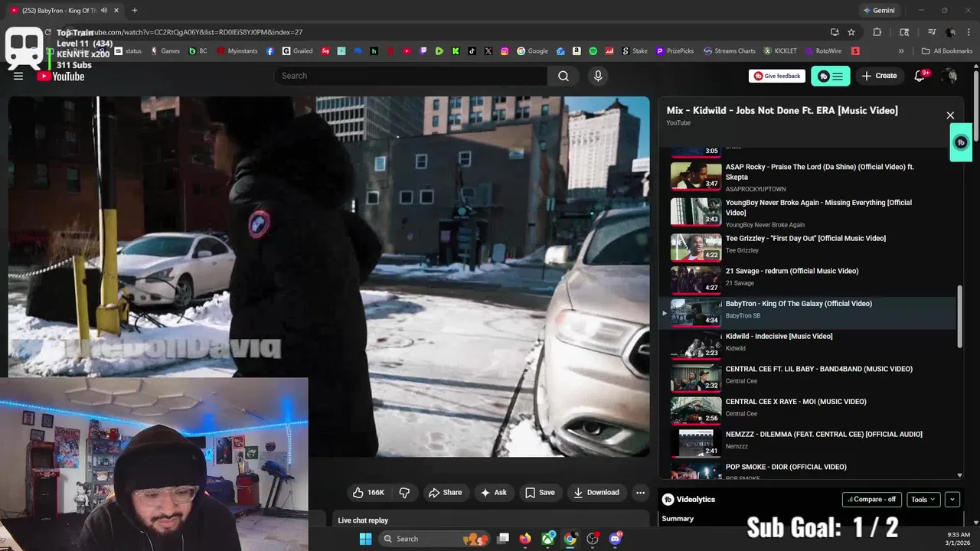Open the Games bookmark folder
The height and width of the screenshot is (551, 980).
165,51
